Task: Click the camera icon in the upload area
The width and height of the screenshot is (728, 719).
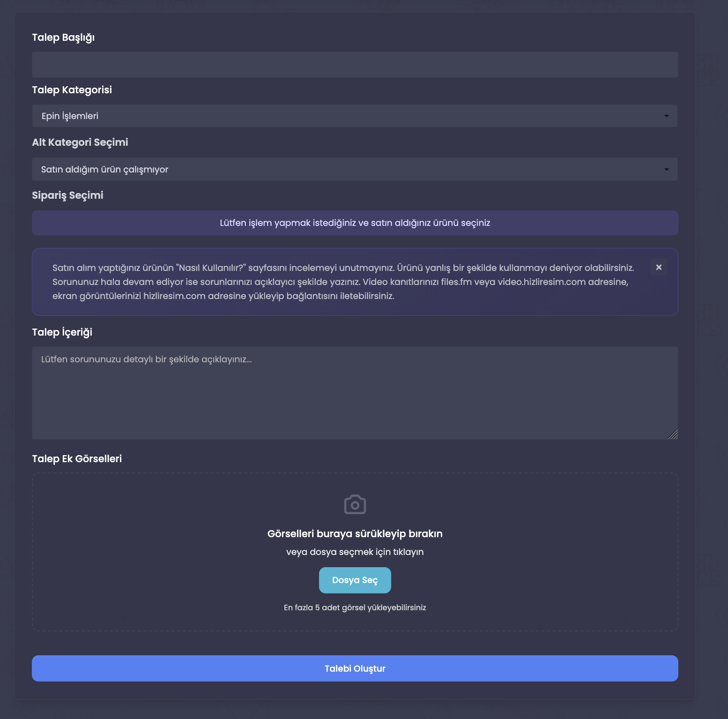Action: click(x=355, y=505)
